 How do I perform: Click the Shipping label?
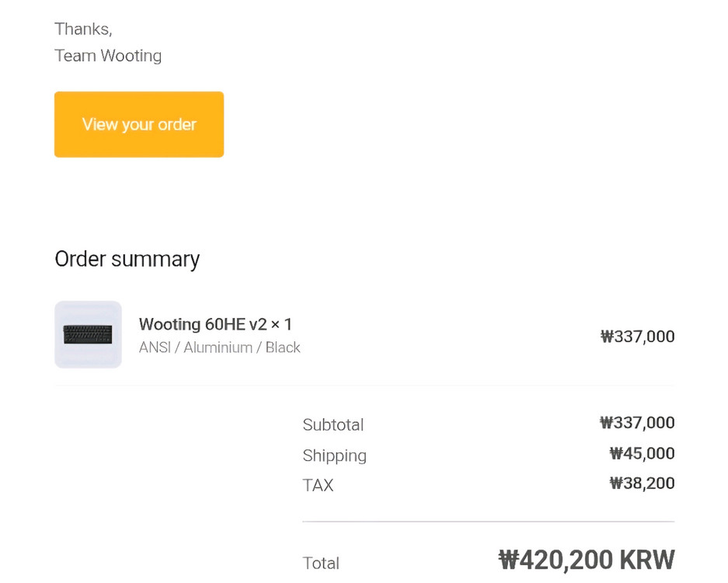(x=334, y=456)
